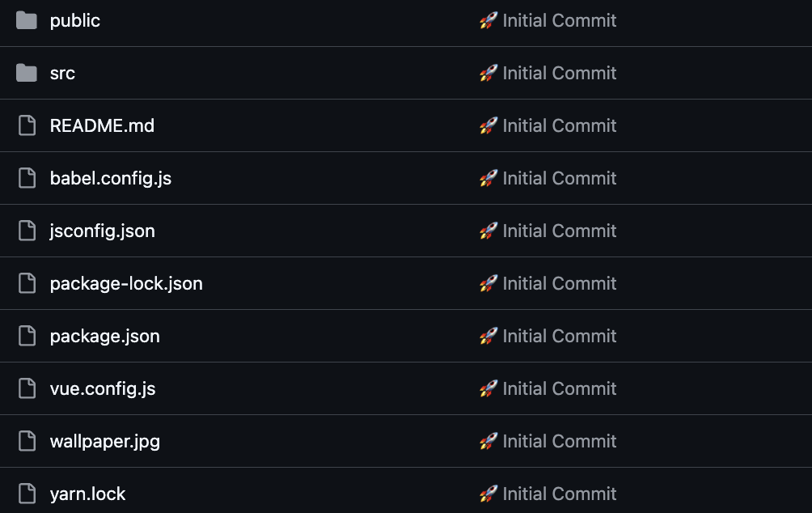The height and width of the screenshot is (513, 812).
Task: Open Initial Commit link on yarn.lock row
Action: coord(559,494)
